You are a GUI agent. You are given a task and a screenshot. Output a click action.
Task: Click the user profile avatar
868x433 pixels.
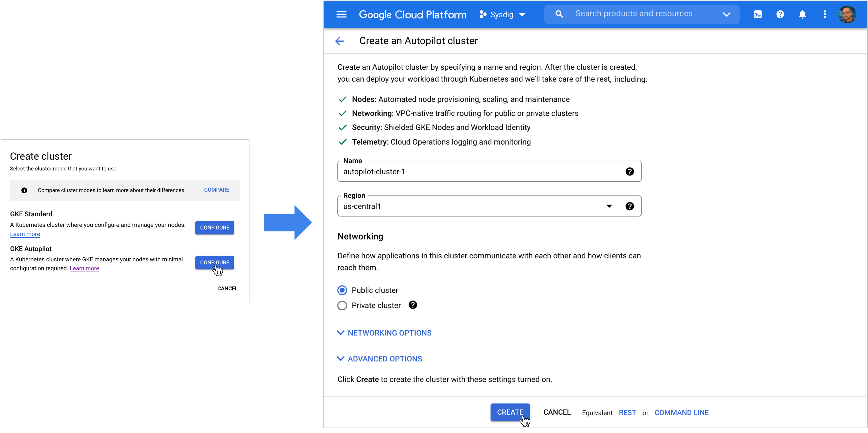pyautogui.click(x=847, y=14)
